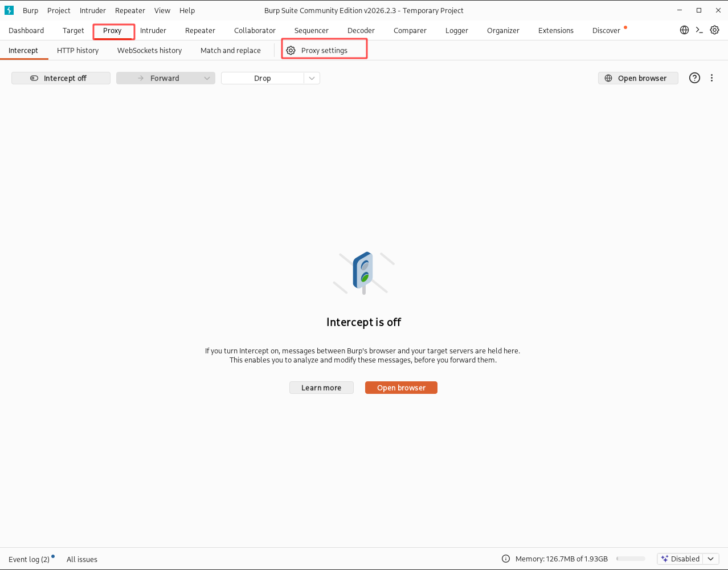This screenshot has height=570, width=728.
Task: Expand the Forward dropdown arrow
Action: [x=207, y=78]
